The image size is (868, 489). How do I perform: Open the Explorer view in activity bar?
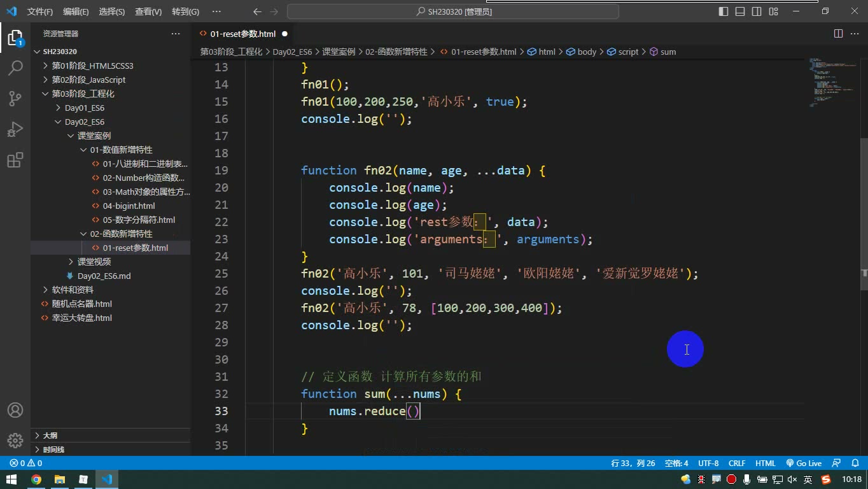15,38
